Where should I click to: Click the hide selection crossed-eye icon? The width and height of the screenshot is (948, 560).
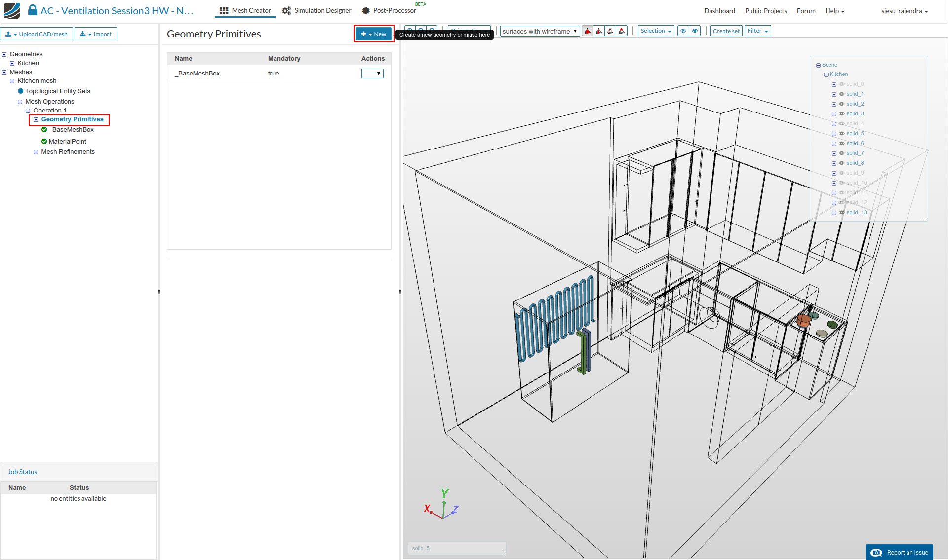pyautogui.click(x=683, y=31)
